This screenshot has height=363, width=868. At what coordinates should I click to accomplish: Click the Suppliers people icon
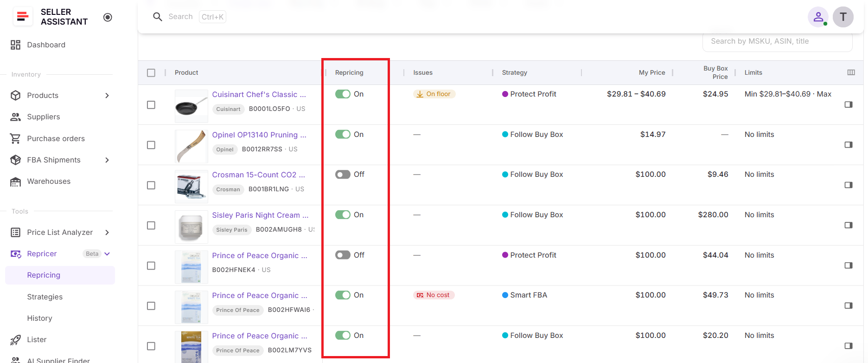tap(16, 117)
